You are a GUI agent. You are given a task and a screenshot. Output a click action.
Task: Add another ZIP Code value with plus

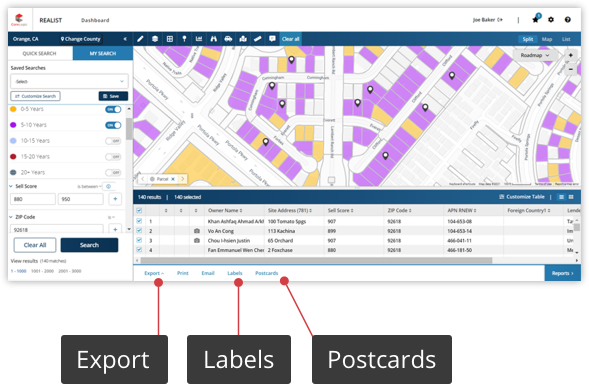[115, 229]
